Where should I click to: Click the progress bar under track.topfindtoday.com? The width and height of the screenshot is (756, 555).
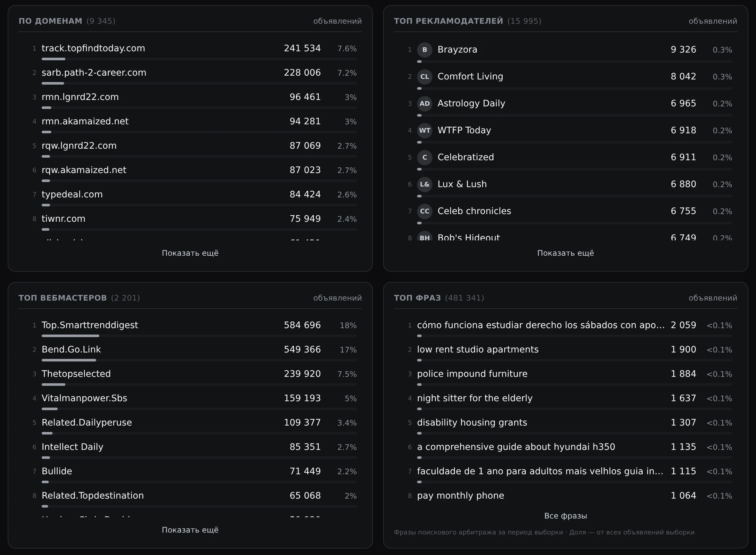click(x=199, y=59)
